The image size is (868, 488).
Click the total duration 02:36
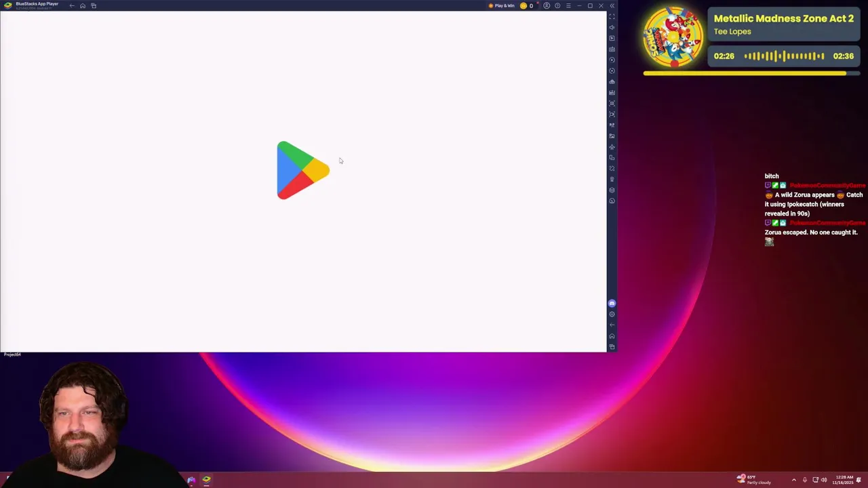[843, 56]
